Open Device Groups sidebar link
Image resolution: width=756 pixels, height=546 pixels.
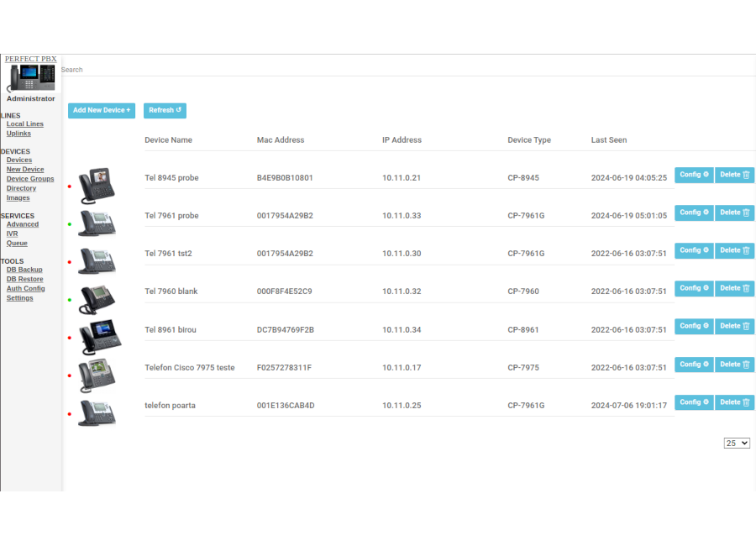(x=30, y=179)
